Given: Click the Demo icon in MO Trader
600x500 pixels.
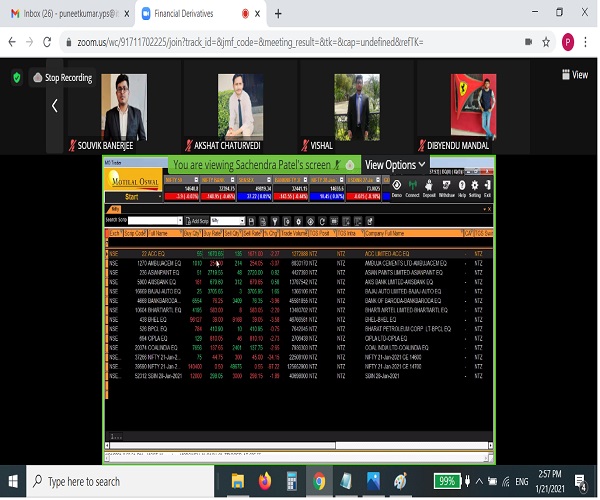Looking at the screenshot, I should point(397,188).
